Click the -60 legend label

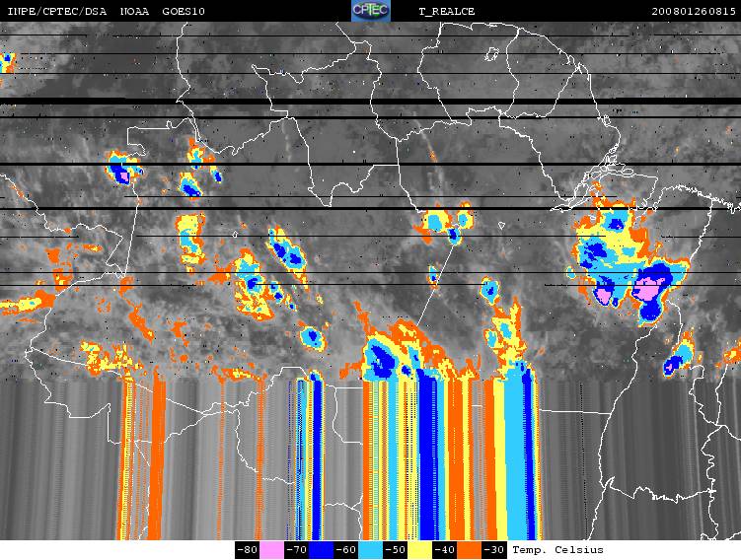(346, 550)
